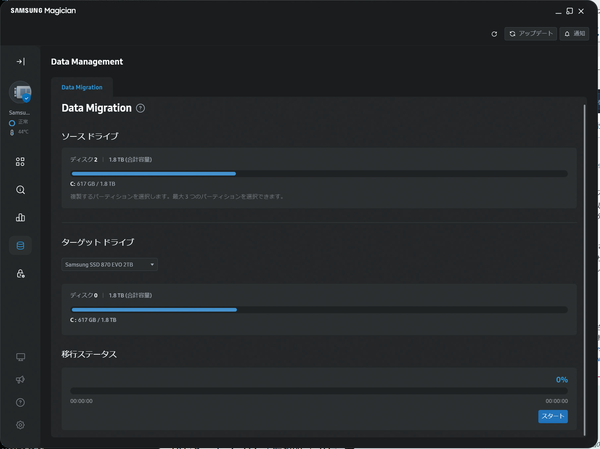Open the Diagnostic Scan magnifier icon

(x=20, y=190)
